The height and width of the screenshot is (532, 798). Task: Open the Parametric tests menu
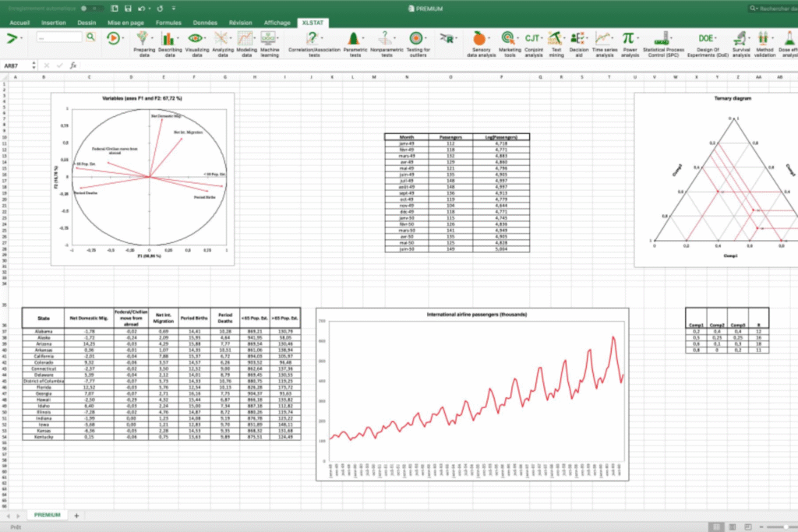click(355, 44)
